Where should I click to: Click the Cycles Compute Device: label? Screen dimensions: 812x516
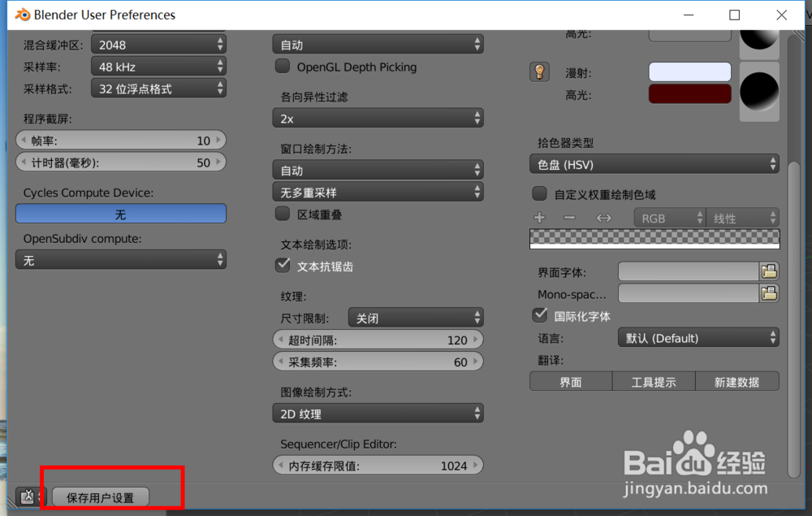[x=88, y=193]
